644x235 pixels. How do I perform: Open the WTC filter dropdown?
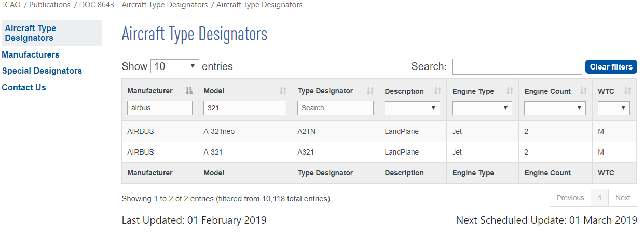[x=614, y=108]
